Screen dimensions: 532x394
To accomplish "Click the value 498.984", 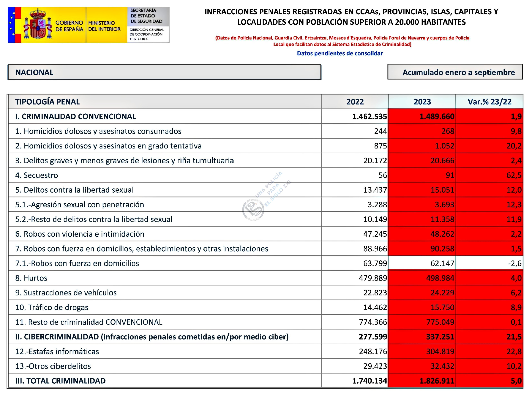I will coord(440,278).
